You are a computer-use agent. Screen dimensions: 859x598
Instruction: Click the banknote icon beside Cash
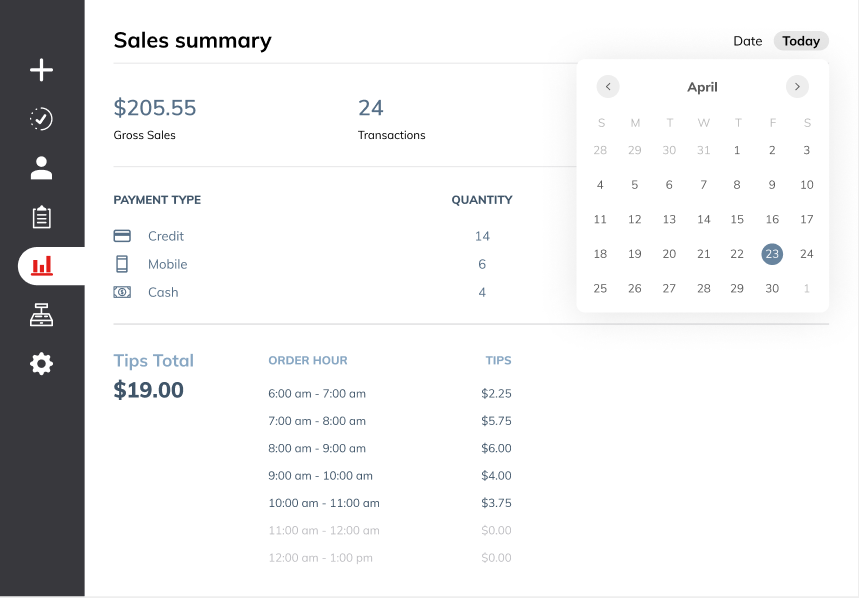point(122,292)
